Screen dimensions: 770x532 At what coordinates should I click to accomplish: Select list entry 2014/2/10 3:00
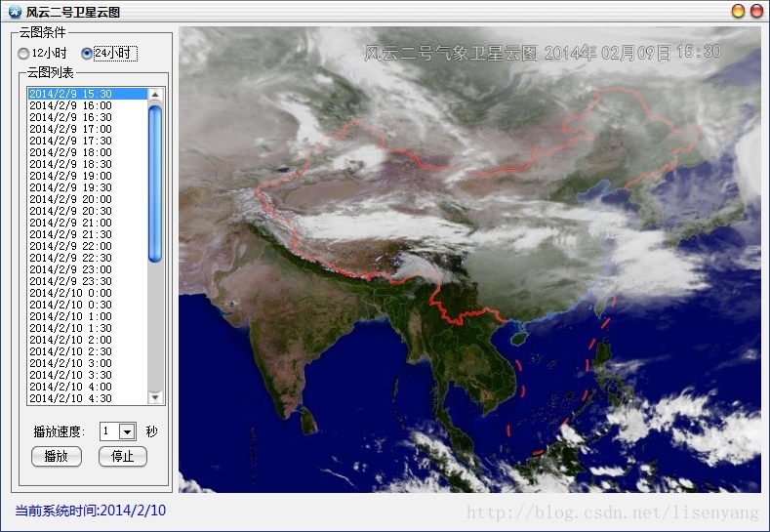(x=88, y=363)
